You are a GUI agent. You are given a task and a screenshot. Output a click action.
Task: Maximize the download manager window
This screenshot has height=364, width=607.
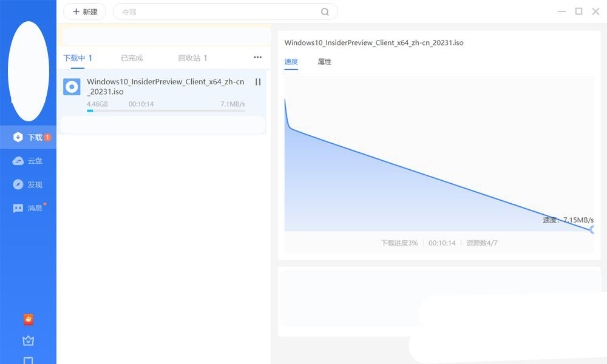point(578,11)
